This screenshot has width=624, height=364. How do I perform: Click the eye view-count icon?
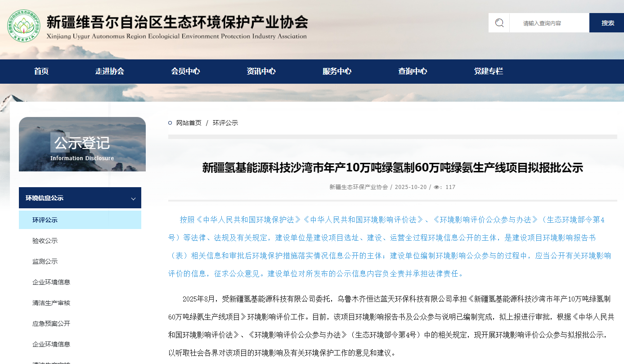pos(436,187)
